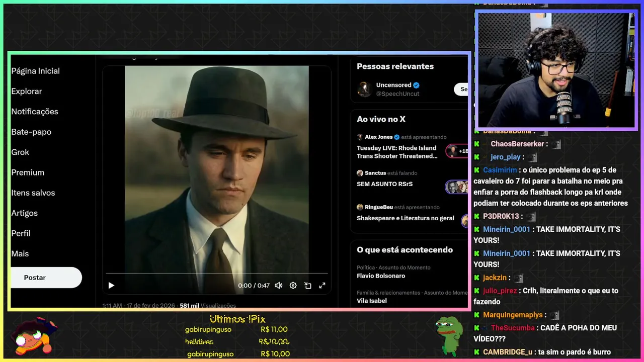Image resolution: width=644 pixels, height=362 pixels.
Task: Click emote next to jackzin in chat
Action: click(519, 278)
